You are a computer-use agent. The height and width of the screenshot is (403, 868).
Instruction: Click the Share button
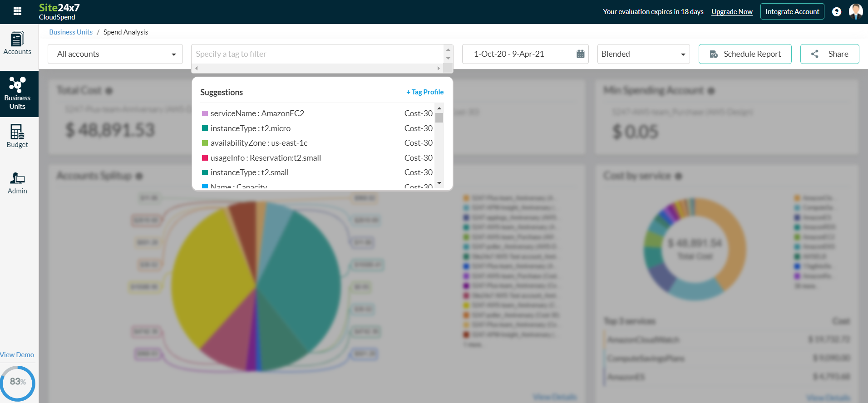click(829, 54)
